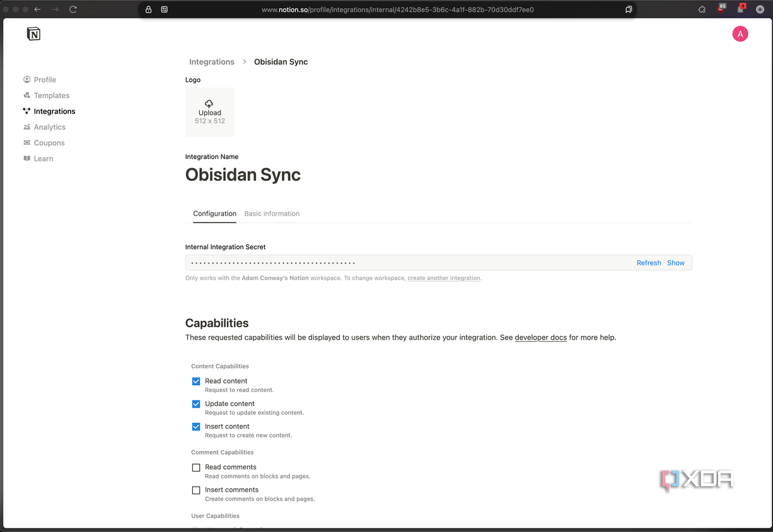Click the cloud upload logo icon
Screen dimensions: 773x532
point(209,103)
